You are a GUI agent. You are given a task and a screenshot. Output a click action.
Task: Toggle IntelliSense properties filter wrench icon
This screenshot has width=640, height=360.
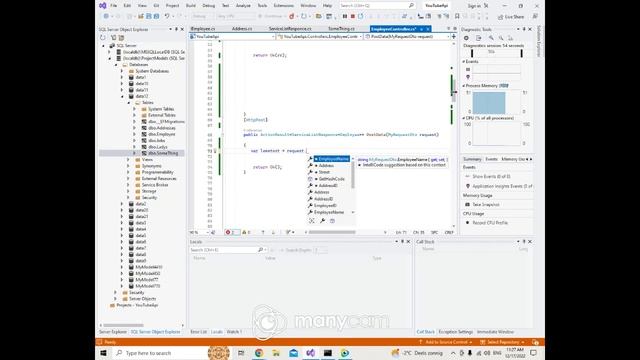click(x=322, y=221)
